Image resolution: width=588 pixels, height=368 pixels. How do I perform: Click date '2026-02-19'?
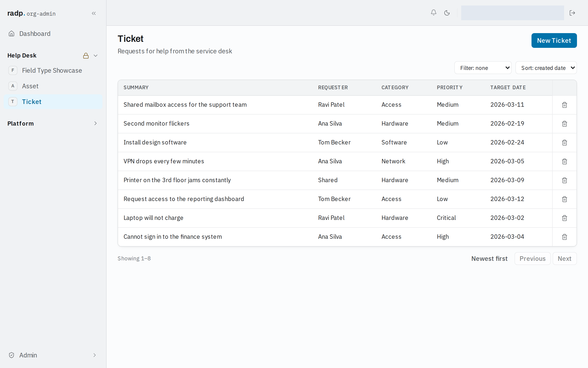(x=507, y=124)
